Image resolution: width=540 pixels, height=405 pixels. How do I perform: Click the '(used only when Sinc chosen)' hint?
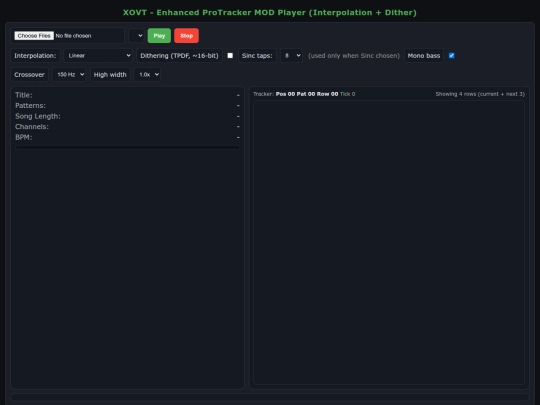[x=354, y=55]
